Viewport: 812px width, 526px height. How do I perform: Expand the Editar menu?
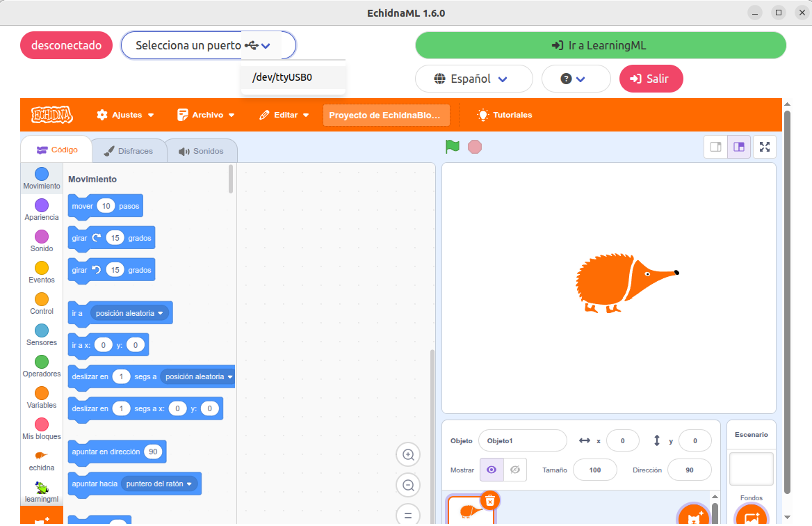(284, 115)
